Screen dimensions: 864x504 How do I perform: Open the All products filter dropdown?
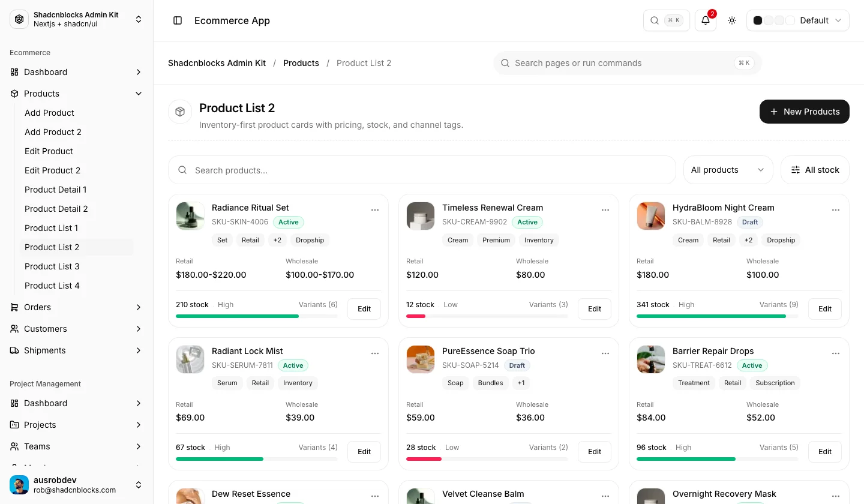(x=728, y=170)
